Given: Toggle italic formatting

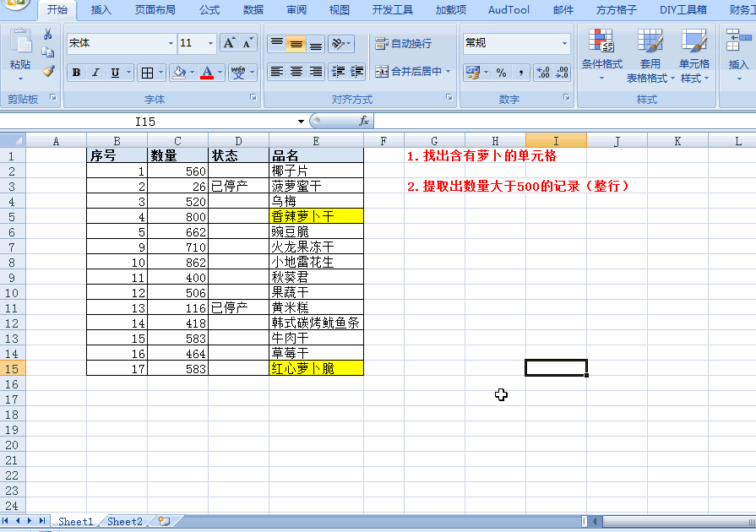Looking at the screenshot, I should pos(95,73).
